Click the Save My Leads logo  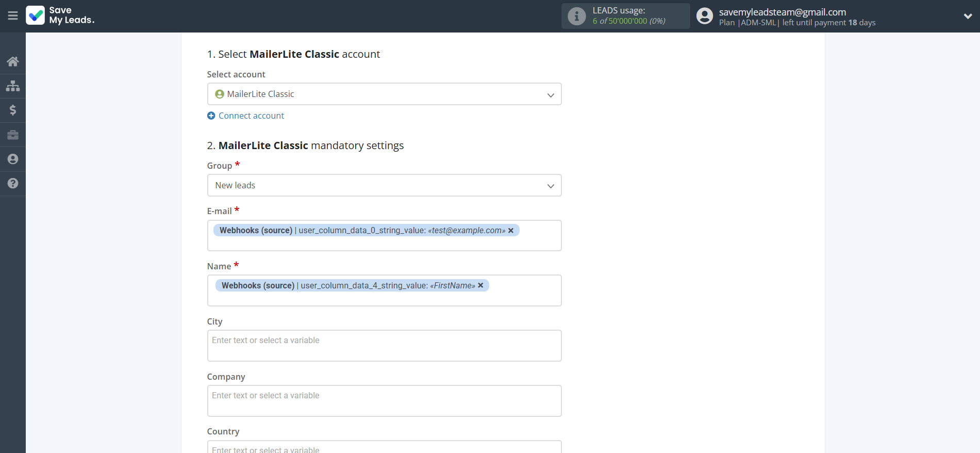[60, 15]
